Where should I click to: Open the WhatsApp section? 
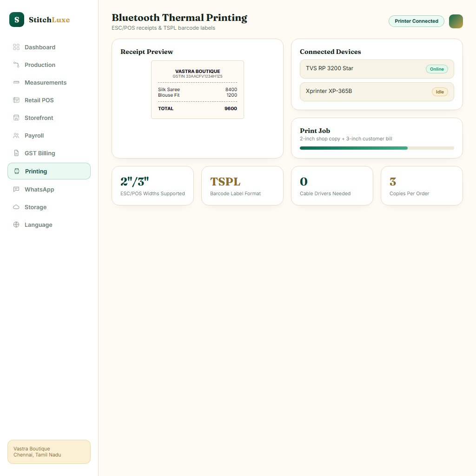(x=49, y=189)
